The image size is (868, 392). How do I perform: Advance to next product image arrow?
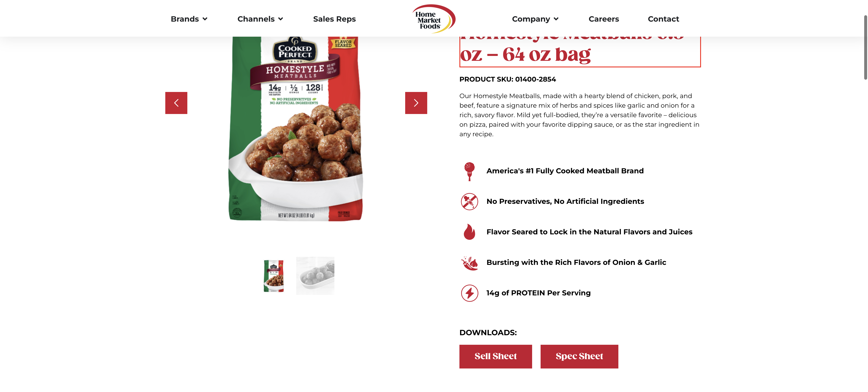[416, 103]
